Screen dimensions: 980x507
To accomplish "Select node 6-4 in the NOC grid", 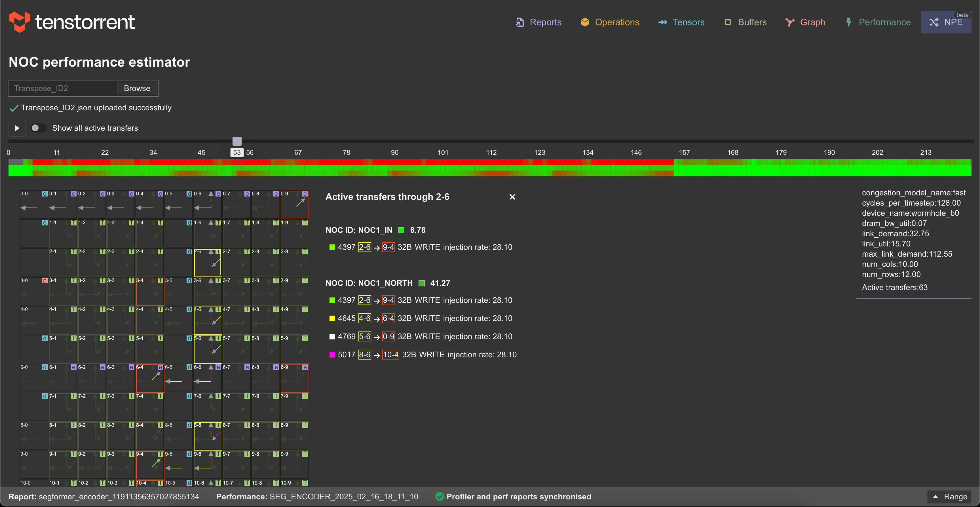I will pos(150,379).
